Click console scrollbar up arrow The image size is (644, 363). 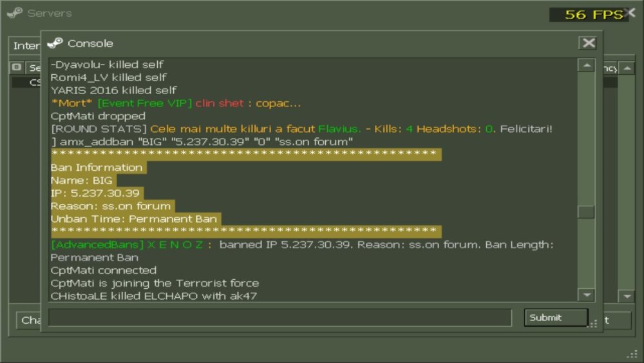pyautogui.click(x=587, y=65)
